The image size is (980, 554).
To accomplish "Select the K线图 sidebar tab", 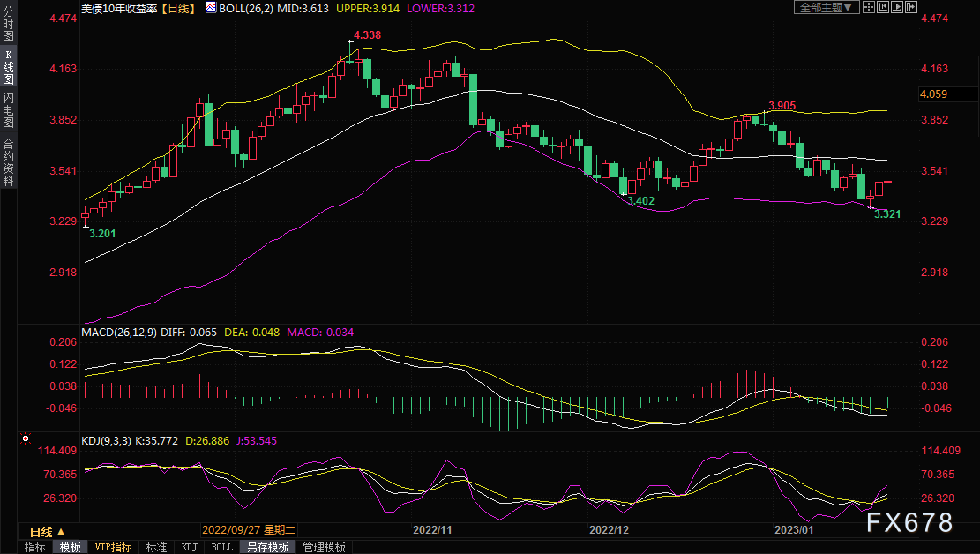I will [8, 67].
